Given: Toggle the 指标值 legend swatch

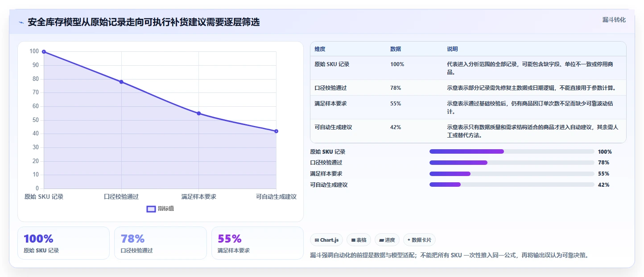Looking at the screenshot, I should click(151, 209).
